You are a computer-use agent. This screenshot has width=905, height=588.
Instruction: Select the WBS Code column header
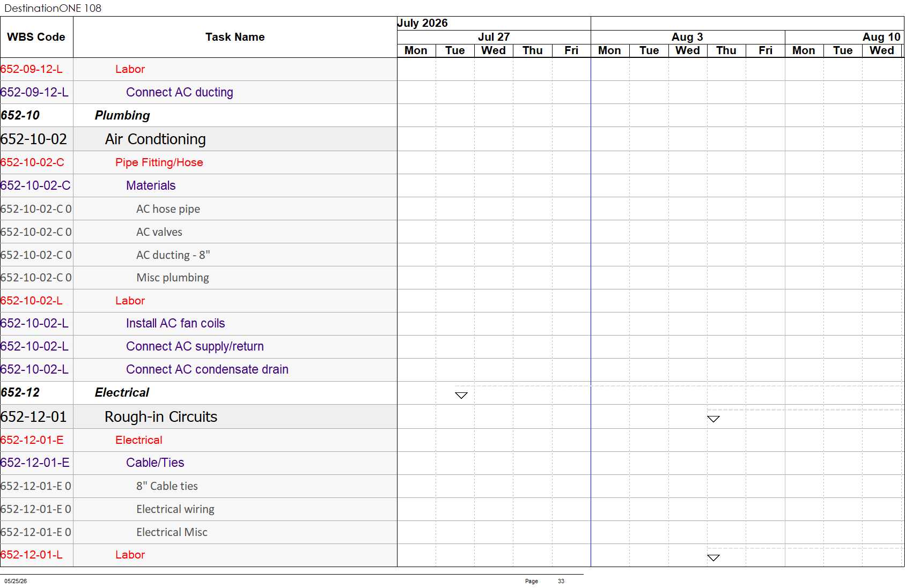coord(36,37)
